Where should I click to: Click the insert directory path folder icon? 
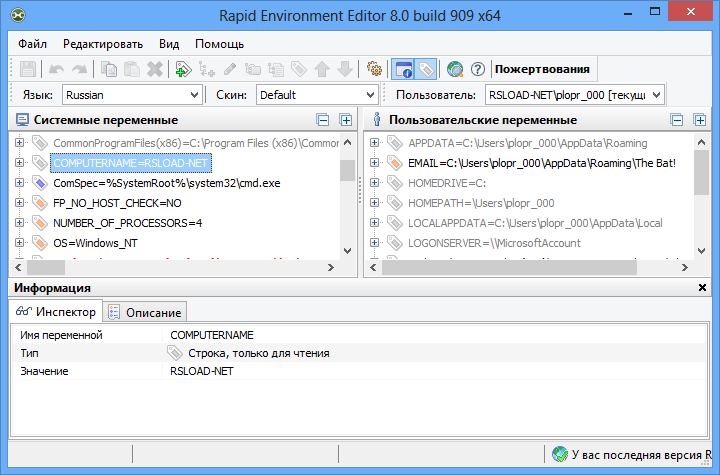point(253,69)
